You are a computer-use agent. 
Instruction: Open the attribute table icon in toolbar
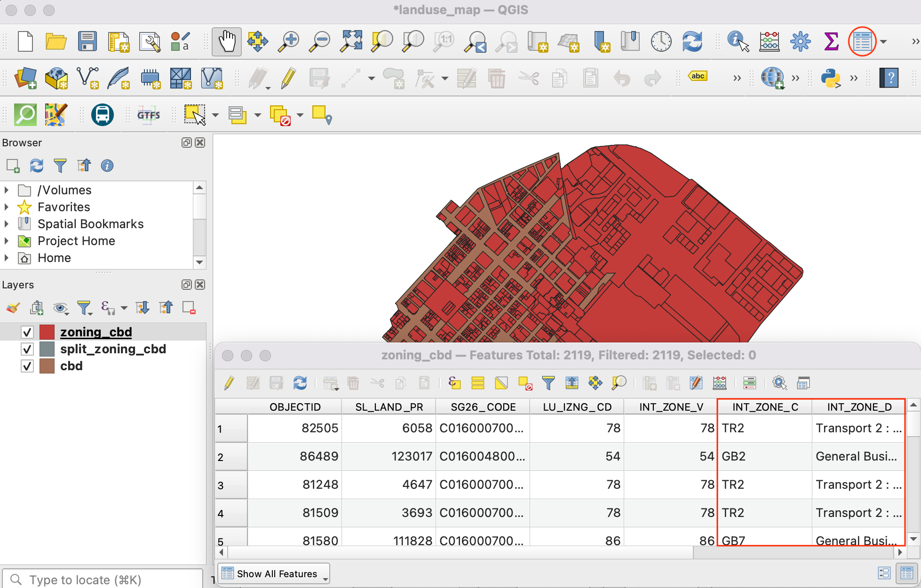pyautogui.click(x=862, y=42)
